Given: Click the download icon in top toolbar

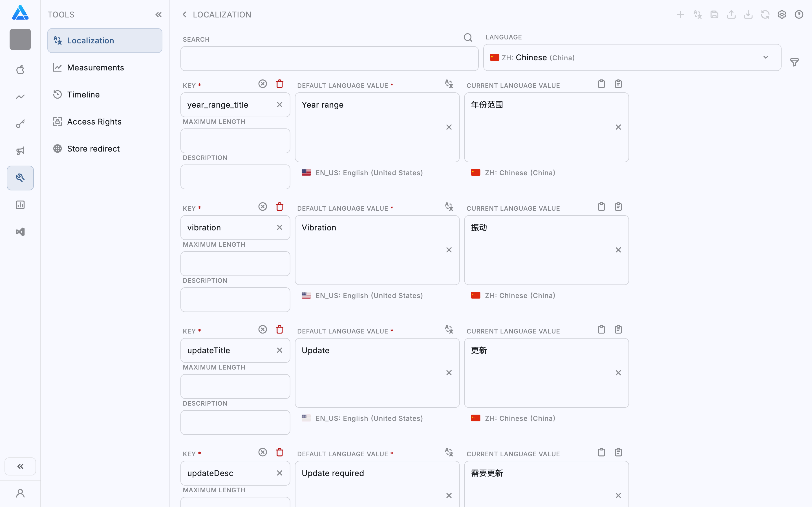Looking at the screenshot, I should (x=748, y=14).
